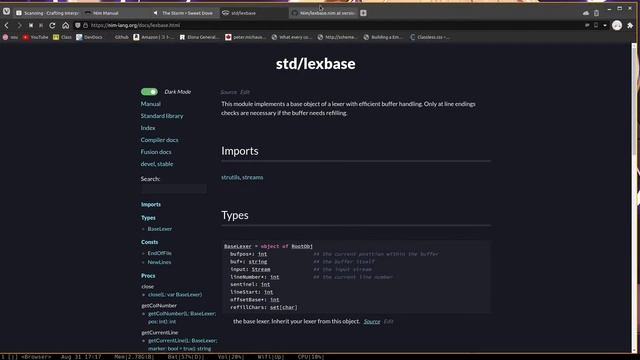640x360 pixels.
Task: Click the rewind history button
Action: click(31, 25)
